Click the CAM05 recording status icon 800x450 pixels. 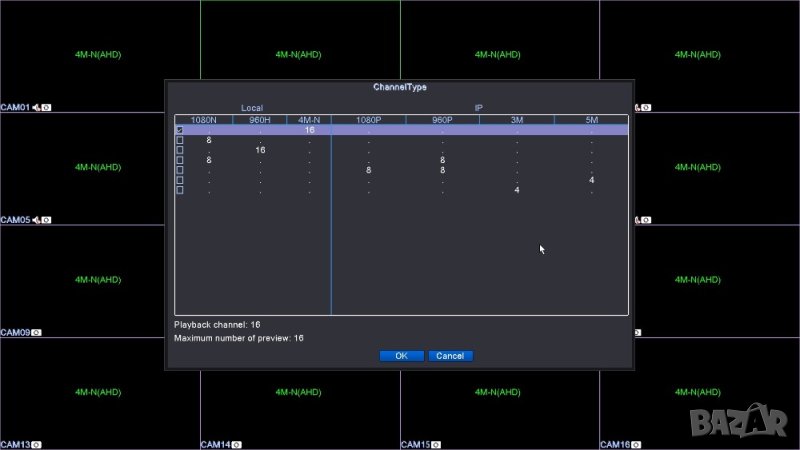click(x=46, y=220)
